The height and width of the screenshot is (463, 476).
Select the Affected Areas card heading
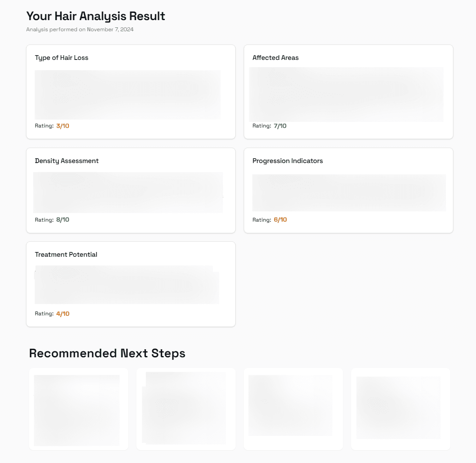tap(275, 58)
